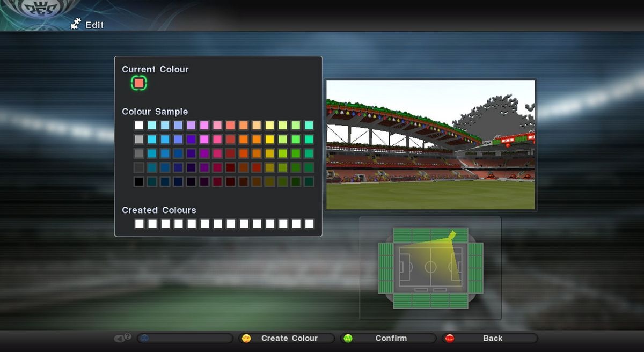Click the stadium 3D preview image
The width and height of the screenshot is (644, 352).
pos(430,145)
